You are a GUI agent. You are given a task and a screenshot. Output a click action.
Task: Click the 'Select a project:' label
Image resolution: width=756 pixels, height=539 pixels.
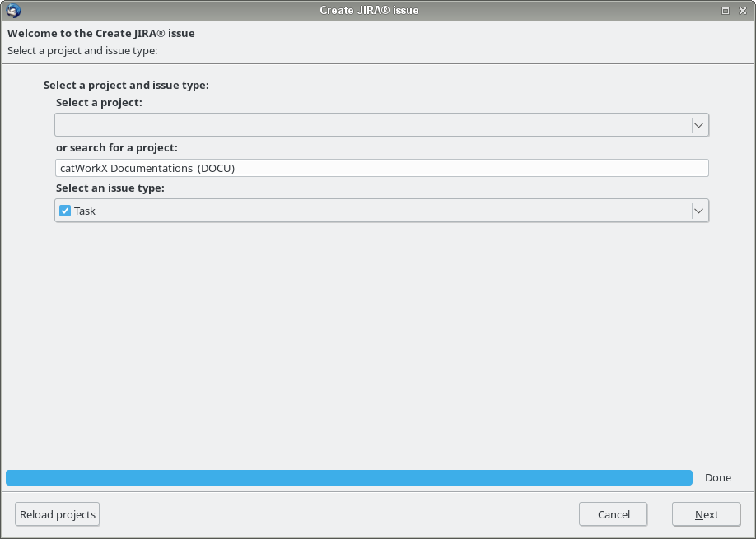(x=99, y=103)
